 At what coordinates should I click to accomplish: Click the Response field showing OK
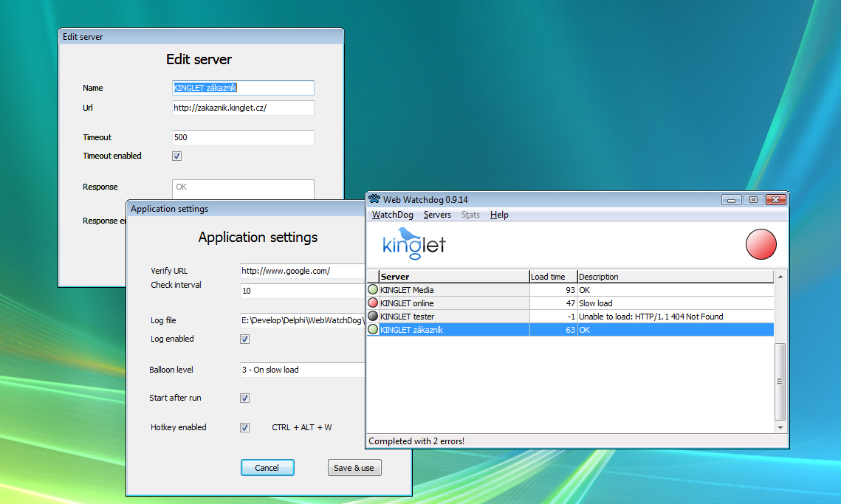pos(243,189)
